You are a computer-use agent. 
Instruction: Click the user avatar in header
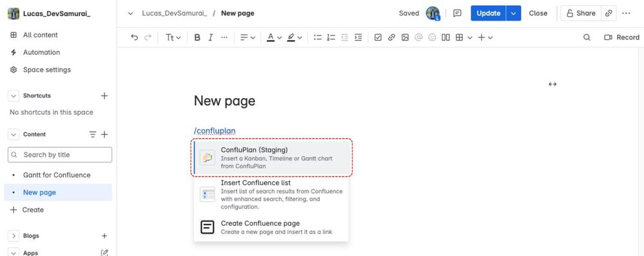click(x=433, y=13)
